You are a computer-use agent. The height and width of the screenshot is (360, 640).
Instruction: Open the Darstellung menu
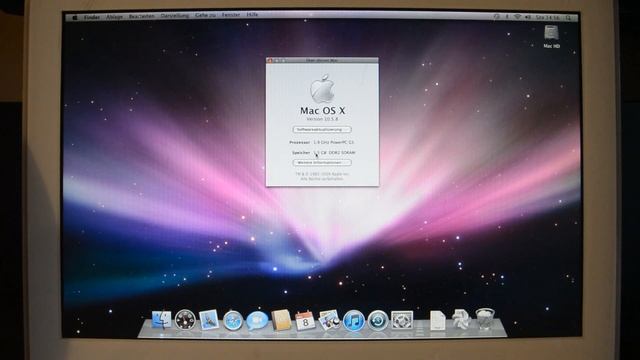click(175, 16)
